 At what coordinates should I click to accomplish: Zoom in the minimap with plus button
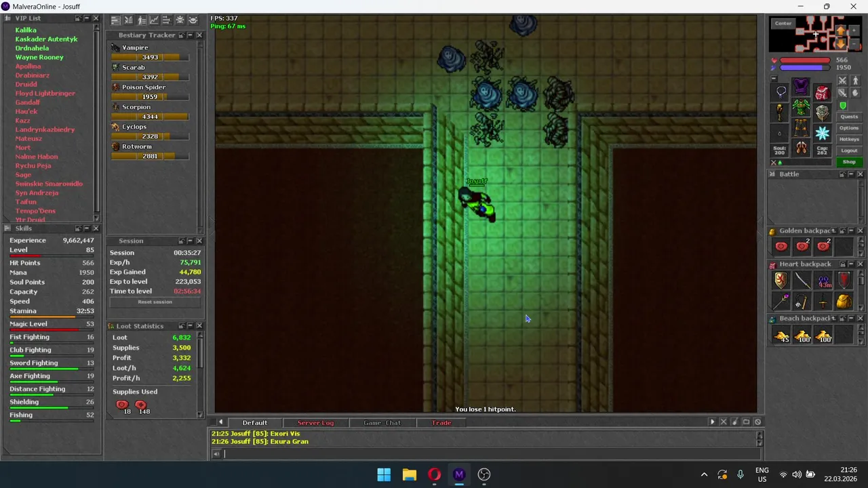(x=854, y=30)
